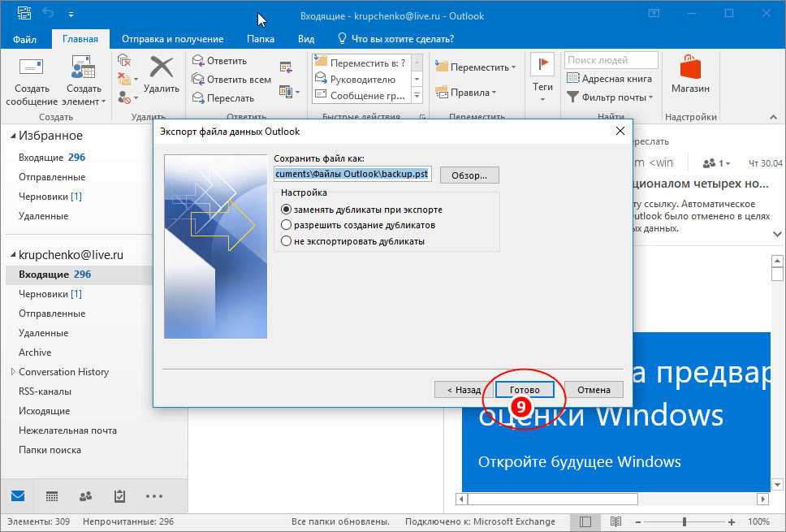Viewport: 786px width, 532px height.
Task: Click the Browse button for file path
Action: point(469,175)
